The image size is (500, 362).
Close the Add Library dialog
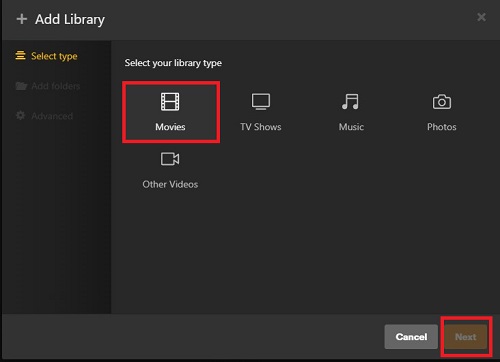coord(481,17)
